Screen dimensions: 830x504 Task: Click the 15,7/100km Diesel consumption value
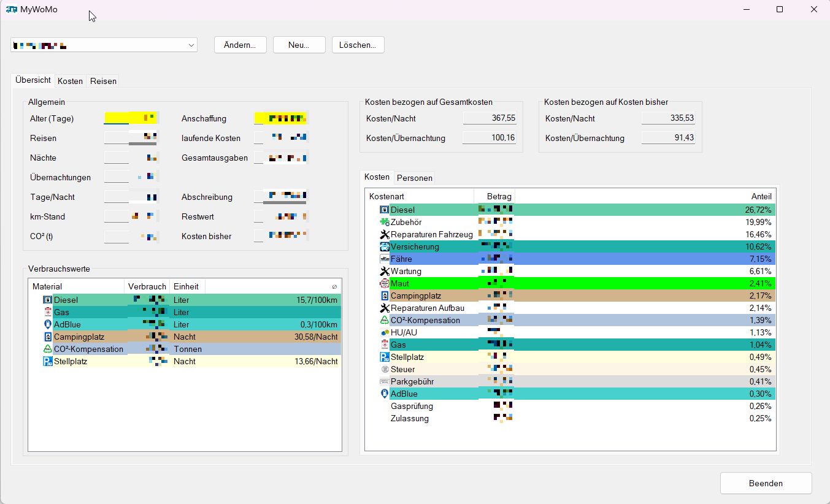point(317,300)
